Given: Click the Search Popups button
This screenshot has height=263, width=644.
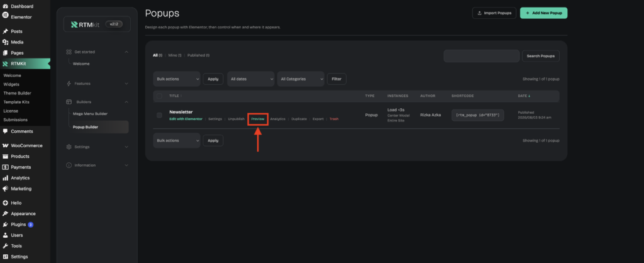Looking at the screenshot, I should click(x=540, y=56).
